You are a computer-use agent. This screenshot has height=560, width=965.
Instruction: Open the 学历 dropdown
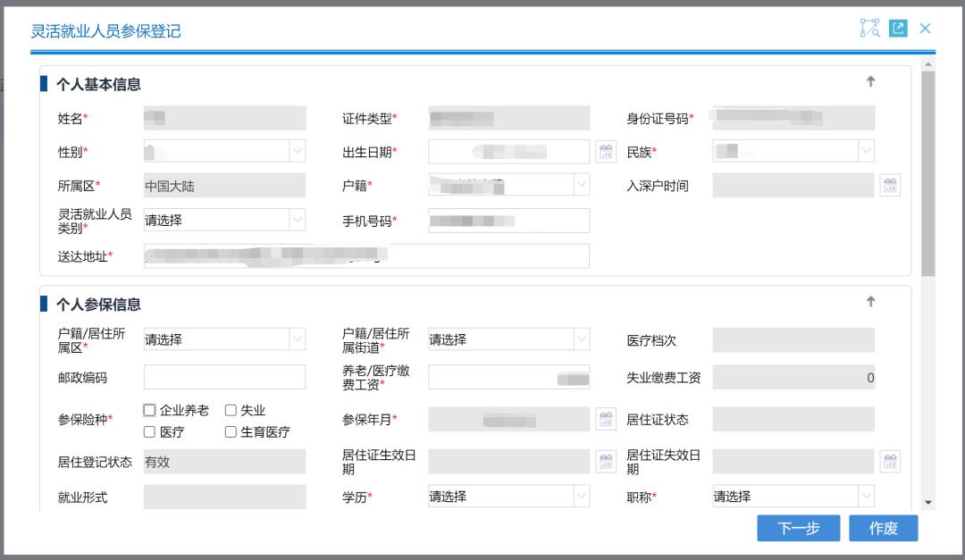tap(583, 496)
